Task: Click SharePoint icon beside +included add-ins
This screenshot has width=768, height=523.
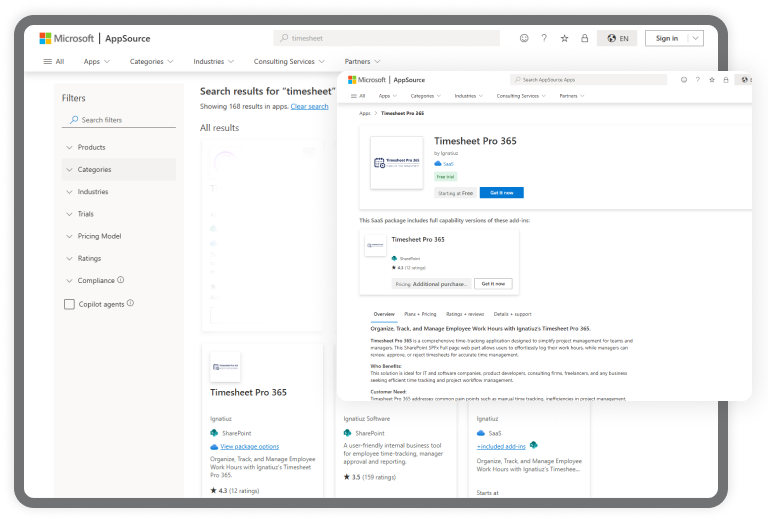Action: [533, 445]
